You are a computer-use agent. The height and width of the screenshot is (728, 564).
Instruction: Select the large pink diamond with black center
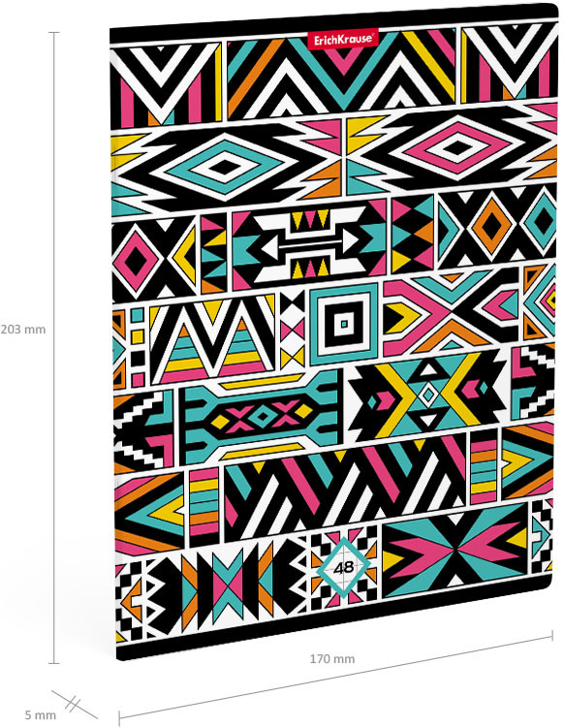pyautogui.click(x=457, y=148)
